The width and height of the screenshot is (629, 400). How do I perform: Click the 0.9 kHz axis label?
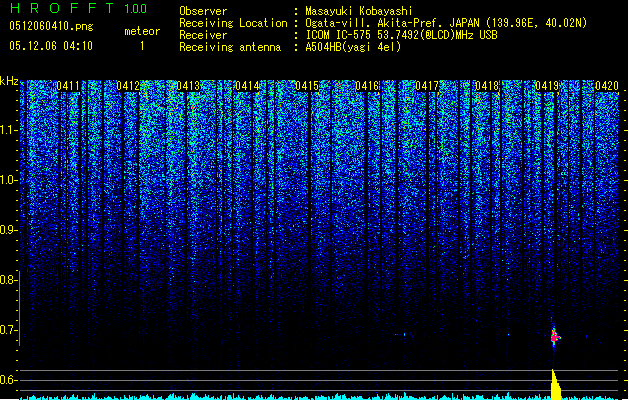pyautogui.click(x=7, y=230)
